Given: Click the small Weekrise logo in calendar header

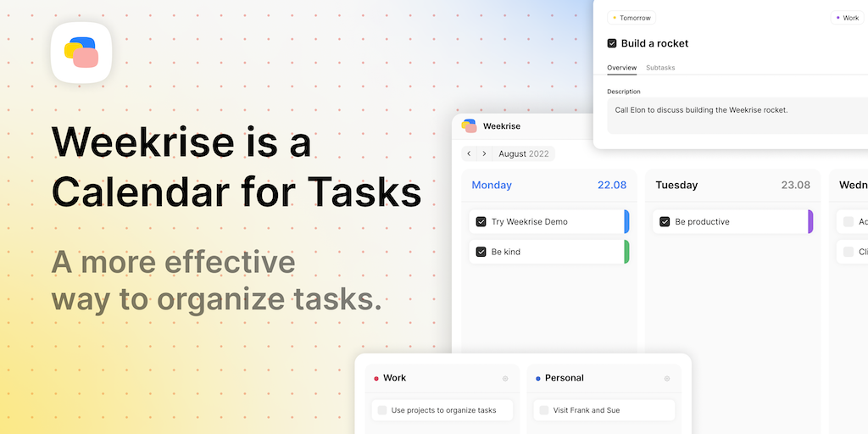Looking at the screenshot, I should click(x=470, y=125).
